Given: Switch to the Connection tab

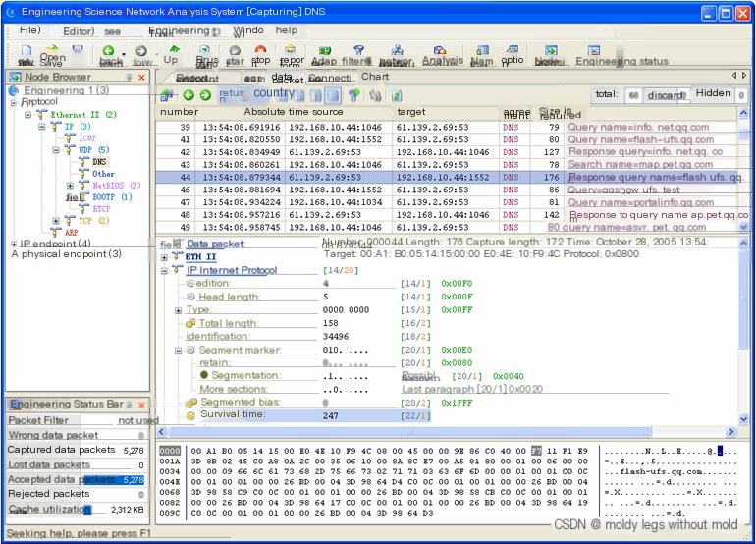Looking at the screenshot, I should point(330,78).
